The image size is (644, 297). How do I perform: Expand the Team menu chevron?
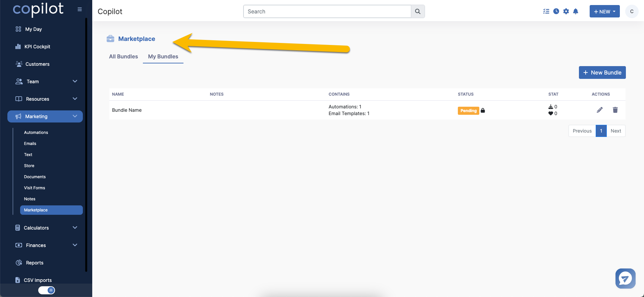click(75, 81)
